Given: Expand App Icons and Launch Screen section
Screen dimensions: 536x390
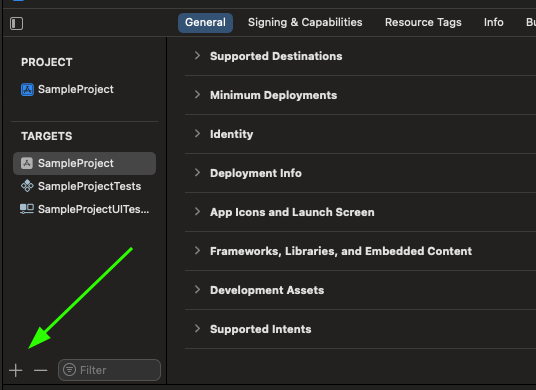Looking at the screenshot, I should coord(197,212).
